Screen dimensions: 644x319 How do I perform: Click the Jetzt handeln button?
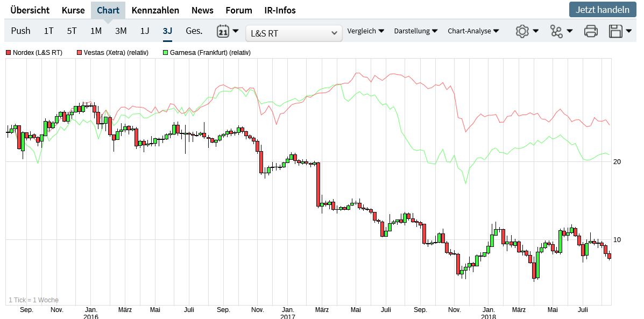point(602,10)
